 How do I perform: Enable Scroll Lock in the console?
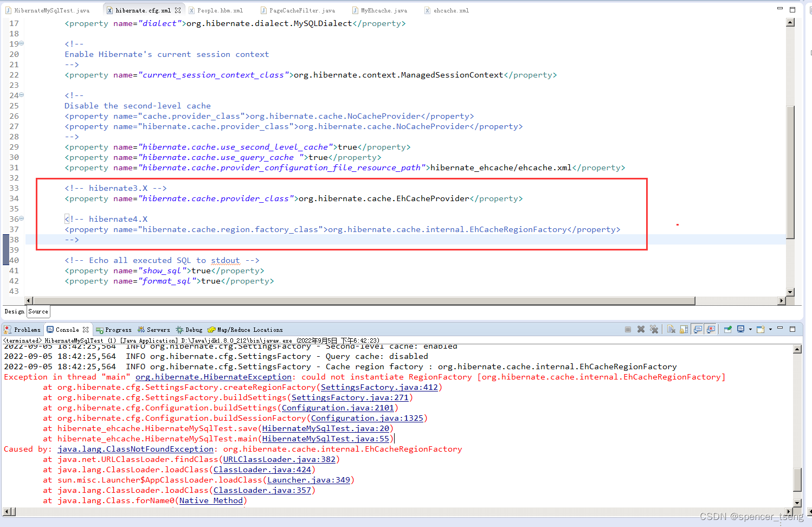[683, 329]
